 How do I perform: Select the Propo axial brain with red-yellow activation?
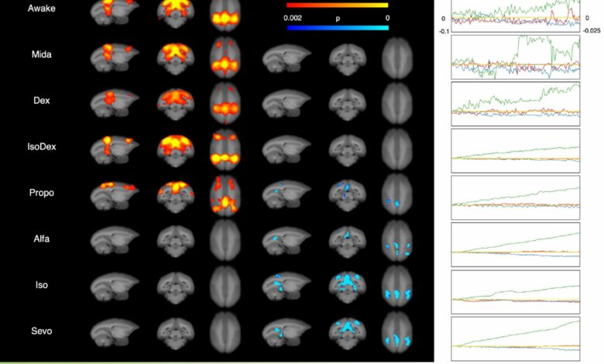click(225, 195)
